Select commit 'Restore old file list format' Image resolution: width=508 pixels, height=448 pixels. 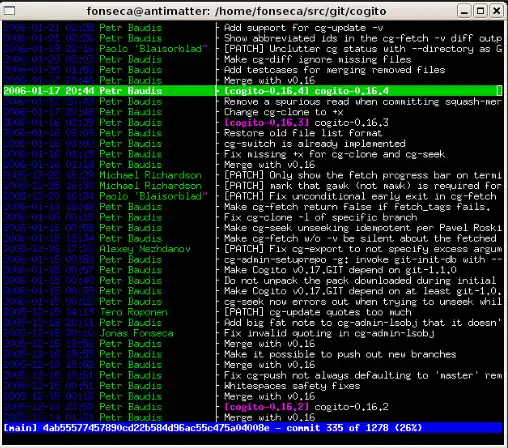[x=303, y=133]
